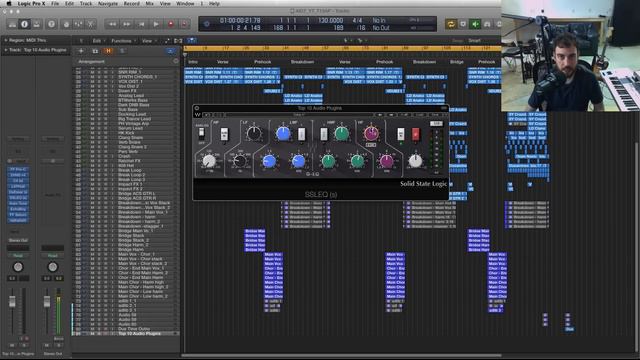Click the LF gain black knob

pyautogui.click(x=254, y=133)
